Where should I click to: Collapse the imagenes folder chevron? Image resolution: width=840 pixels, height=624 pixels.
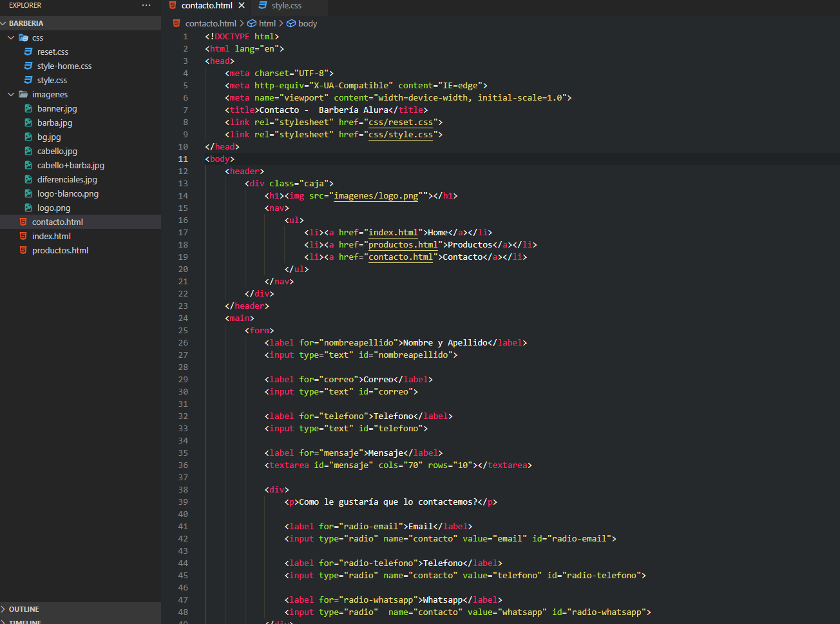(11, 94)
